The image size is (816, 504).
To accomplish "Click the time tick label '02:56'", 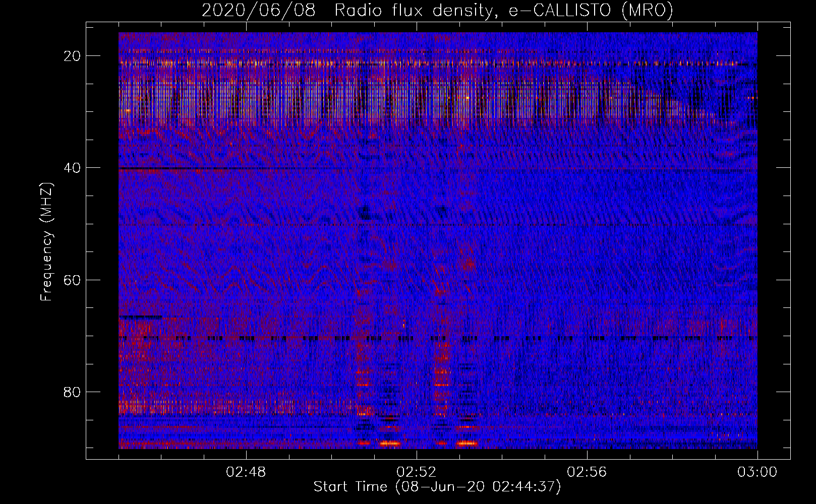I will click(587, 472).
